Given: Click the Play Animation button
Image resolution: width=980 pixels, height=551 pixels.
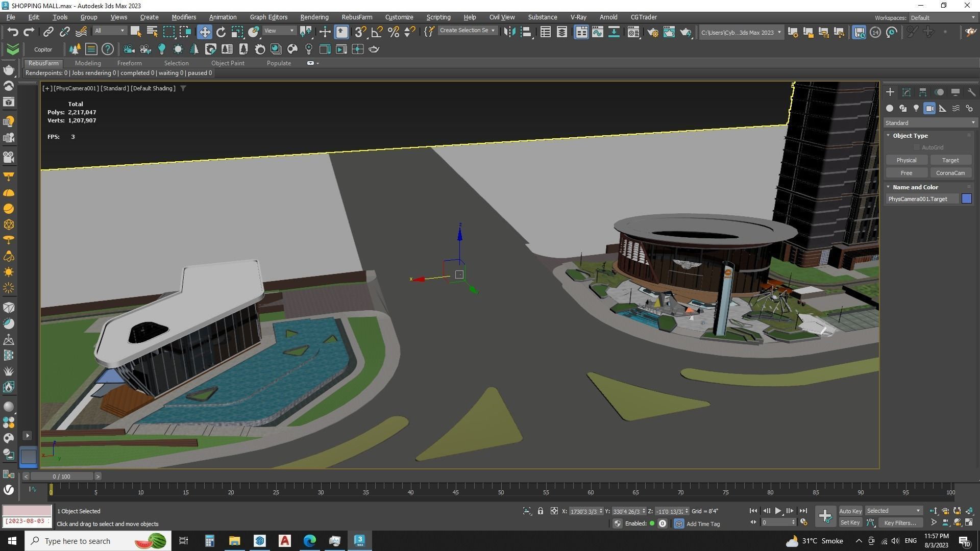Looking at the screenshot, I should coord(778,511).
